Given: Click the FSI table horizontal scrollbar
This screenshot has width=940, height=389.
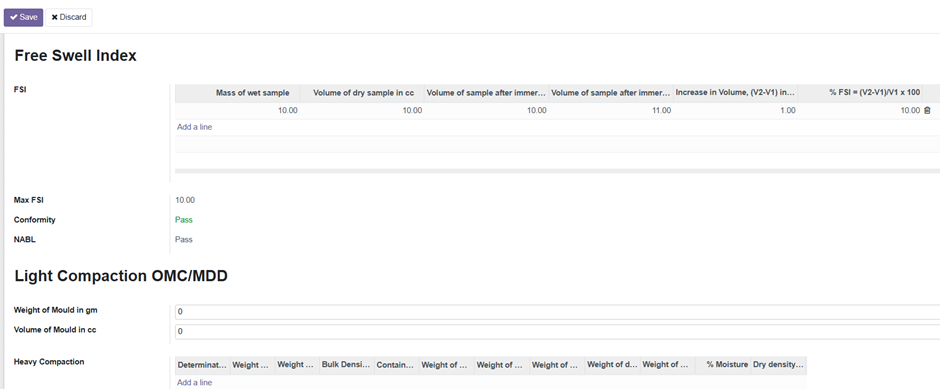Looking at the screenshot, I should tap(557, 171).
